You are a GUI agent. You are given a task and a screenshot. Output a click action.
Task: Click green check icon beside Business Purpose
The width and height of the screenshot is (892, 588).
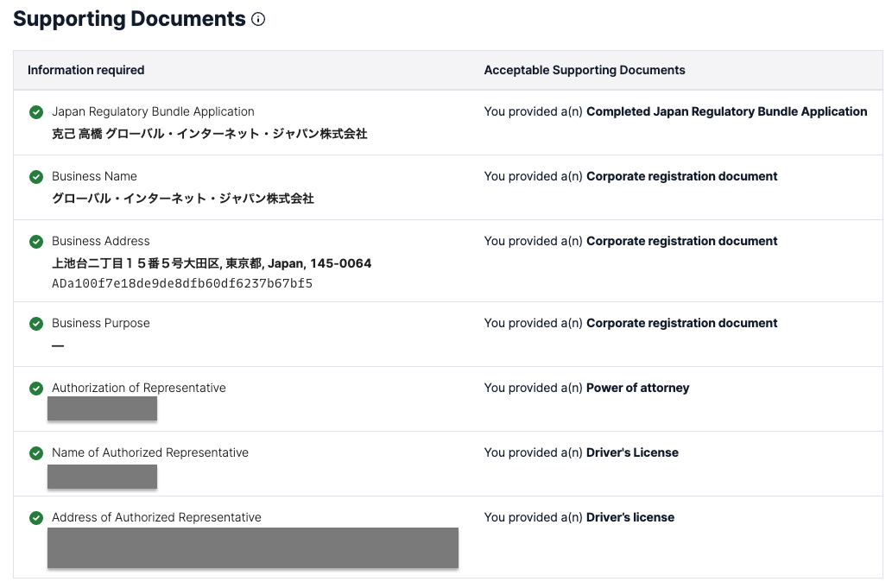tap(36, 324)
